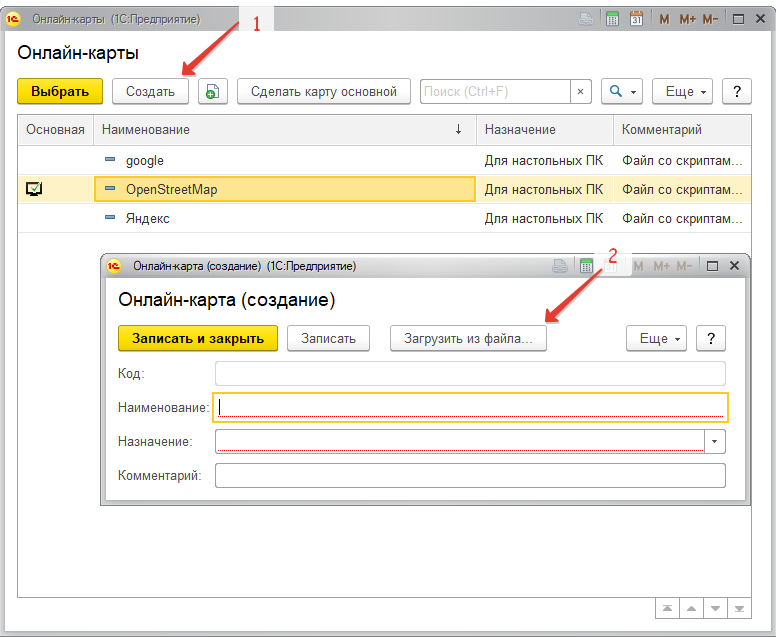This screenshot has height=637, width=776.
Task: Click M+ in creation dialog title bar
Action: (662, 266)
